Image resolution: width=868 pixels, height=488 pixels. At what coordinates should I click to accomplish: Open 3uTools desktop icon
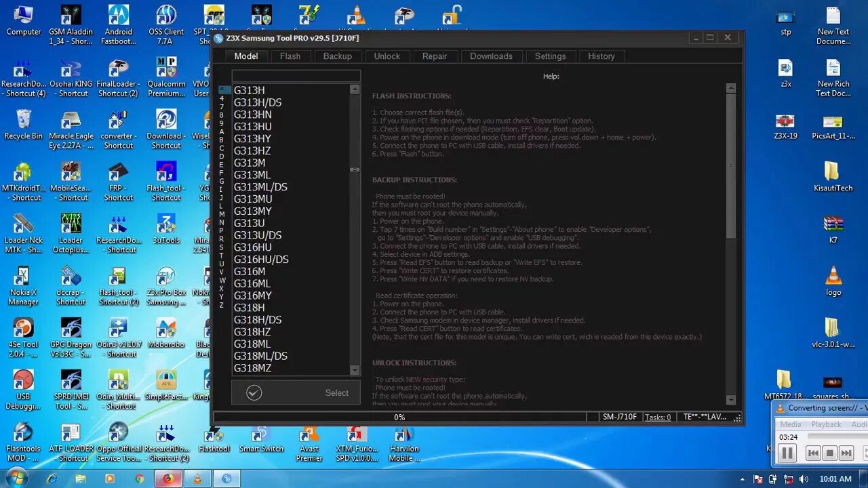point(166,229)
